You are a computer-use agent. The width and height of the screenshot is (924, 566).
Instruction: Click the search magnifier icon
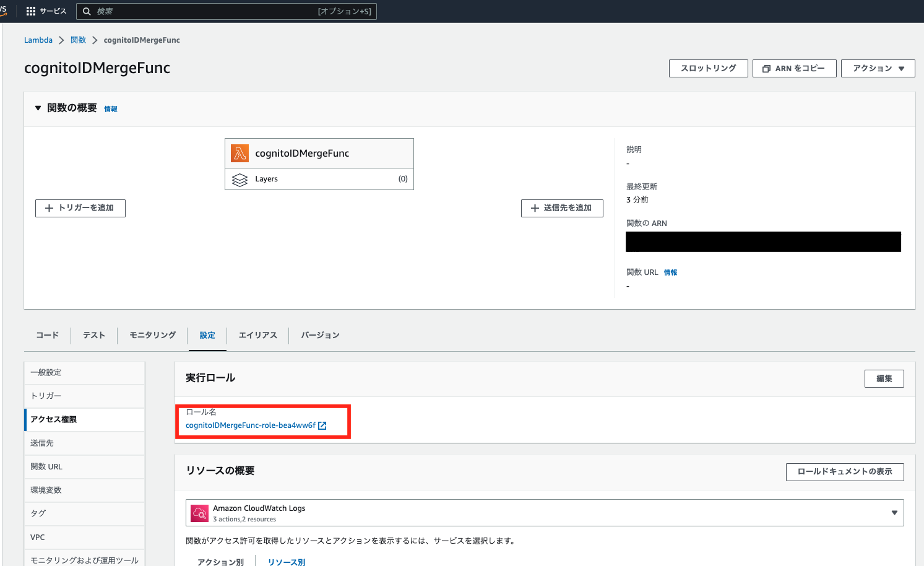pos(87,11)
